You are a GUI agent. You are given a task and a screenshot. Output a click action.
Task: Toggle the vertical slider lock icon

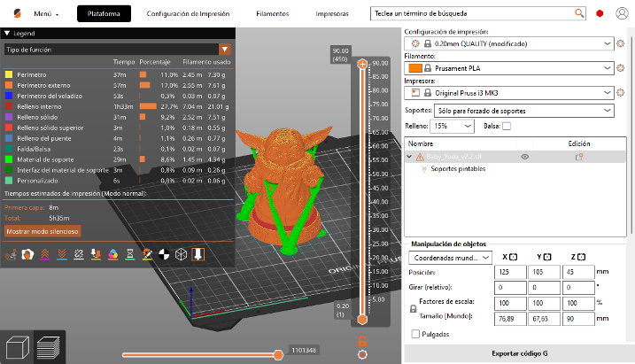click(x=361, y=340)
